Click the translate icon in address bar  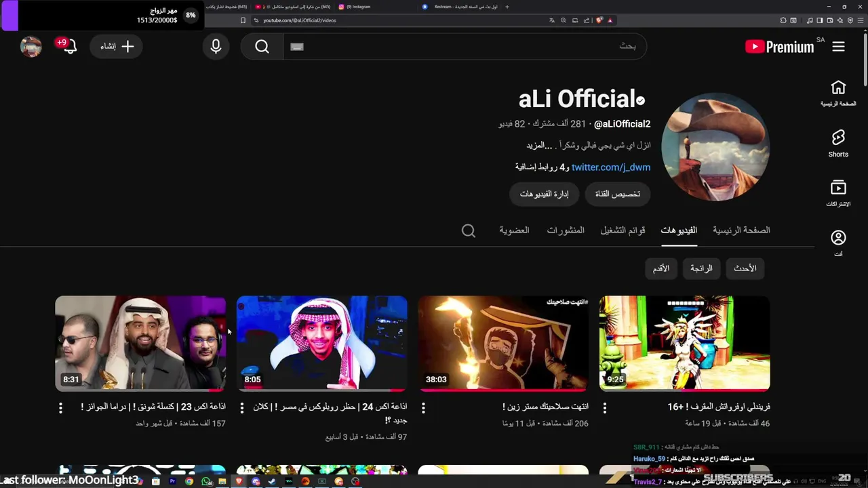tap(552, 20)
